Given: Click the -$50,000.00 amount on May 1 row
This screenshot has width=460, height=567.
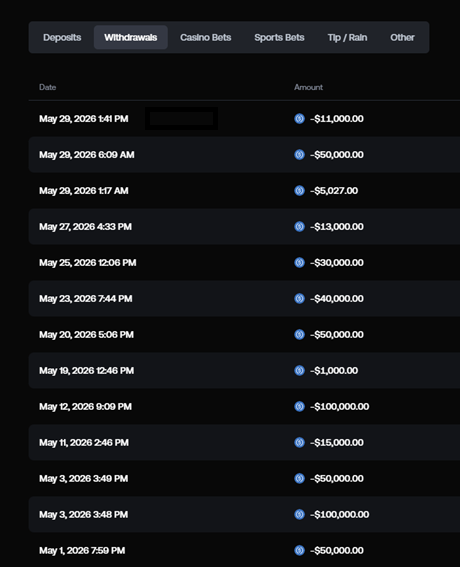Looking at the screenshot, I should coord(337,550).
